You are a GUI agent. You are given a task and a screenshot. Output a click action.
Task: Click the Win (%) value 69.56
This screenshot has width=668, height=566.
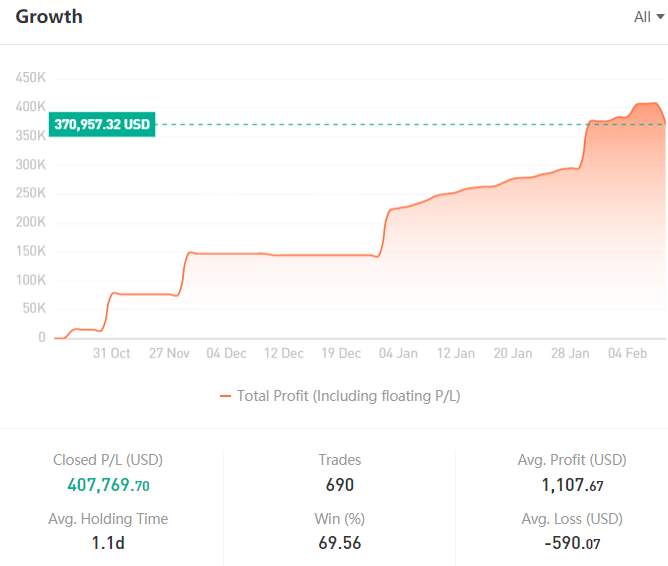point(340,543)
